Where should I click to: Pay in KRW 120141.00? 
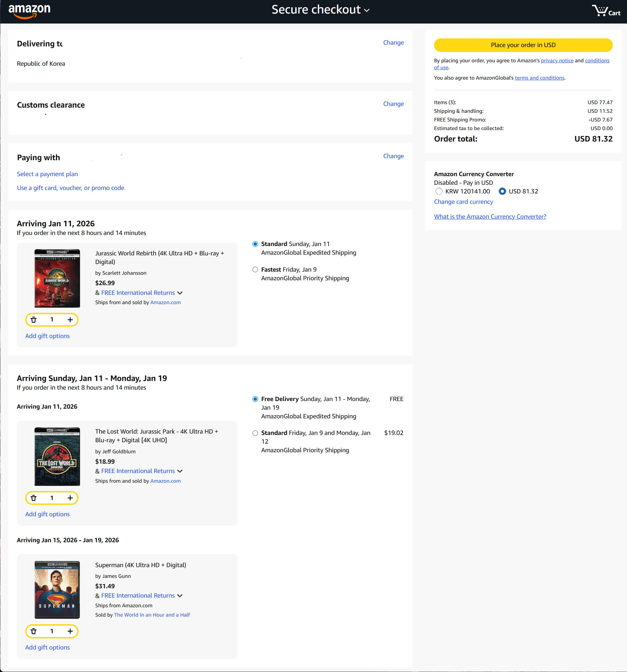click(x=439, y=191)
